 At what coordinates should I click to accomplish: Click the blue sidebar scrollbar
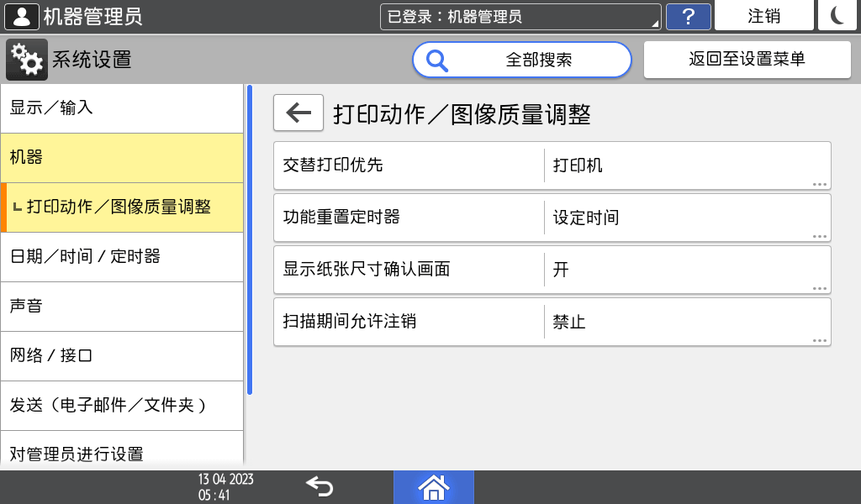click(x=249, y=239)
